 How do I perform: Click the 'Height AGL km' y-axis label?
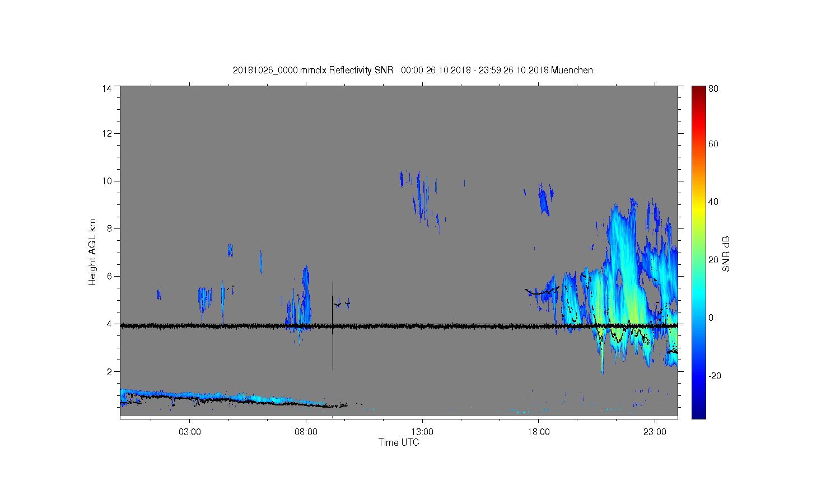tap(92, 252)
